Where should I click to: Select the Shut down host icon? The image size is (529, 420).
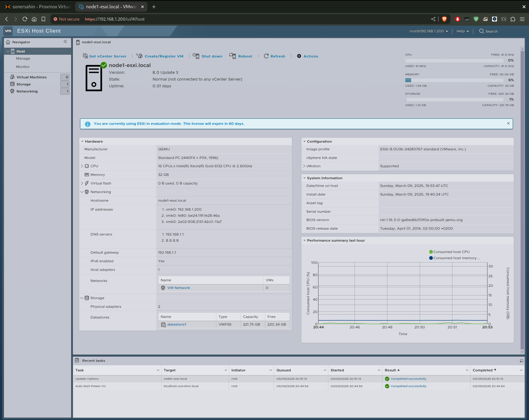click(x=196, y=56)
